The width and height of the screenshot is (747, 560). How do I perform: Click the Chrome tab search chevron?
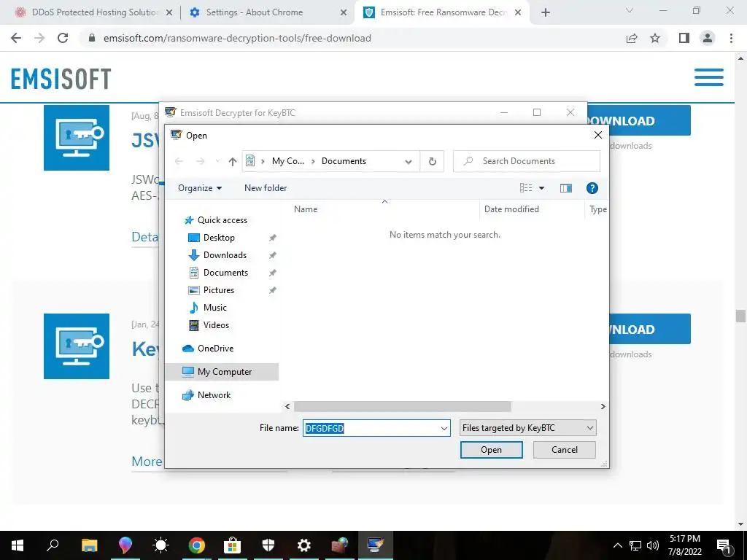(630, 10)
